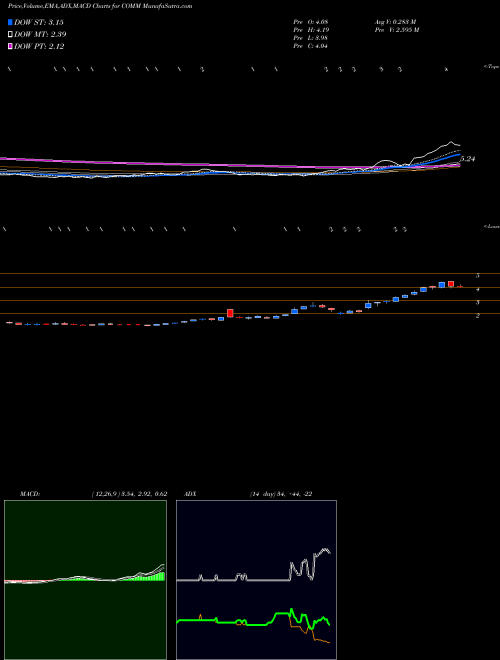Click the price axis label 4
The height and width of the screenshot is (660, 500).
coord(478,290)
